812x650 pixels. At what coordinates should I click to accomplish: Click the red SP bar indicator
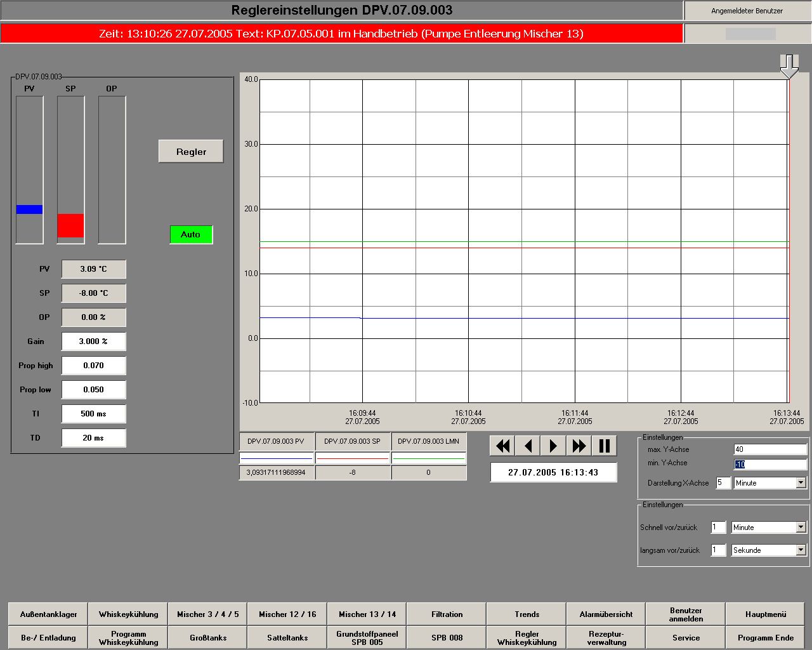click(70, 225)
